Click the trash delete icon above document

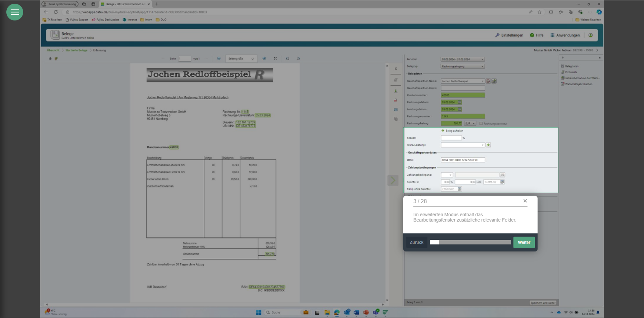[50, 58]
